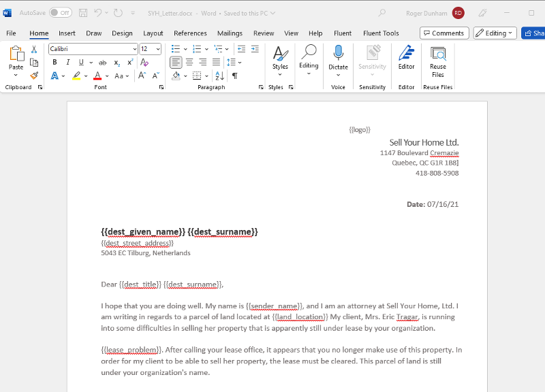Activate the Format Painter brush
The image size is (545, 392).
tap(34, 76)
